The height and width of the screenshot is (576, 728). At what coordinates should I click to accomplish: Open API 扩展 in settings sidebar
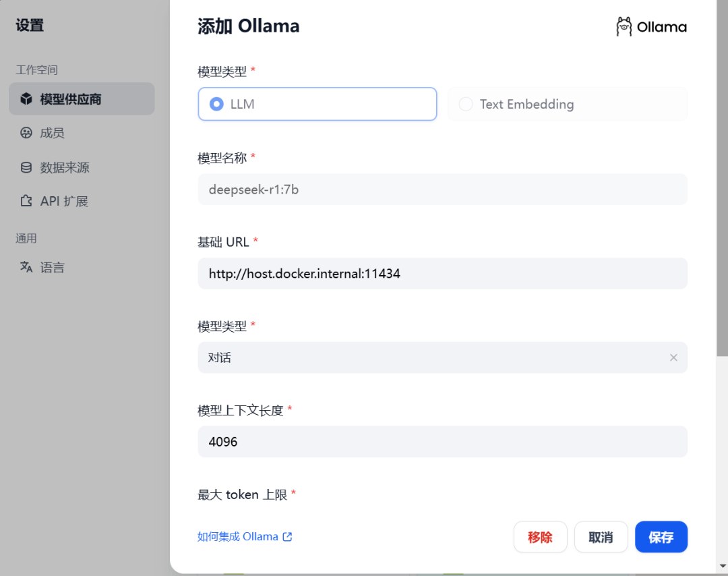(82, 201)
